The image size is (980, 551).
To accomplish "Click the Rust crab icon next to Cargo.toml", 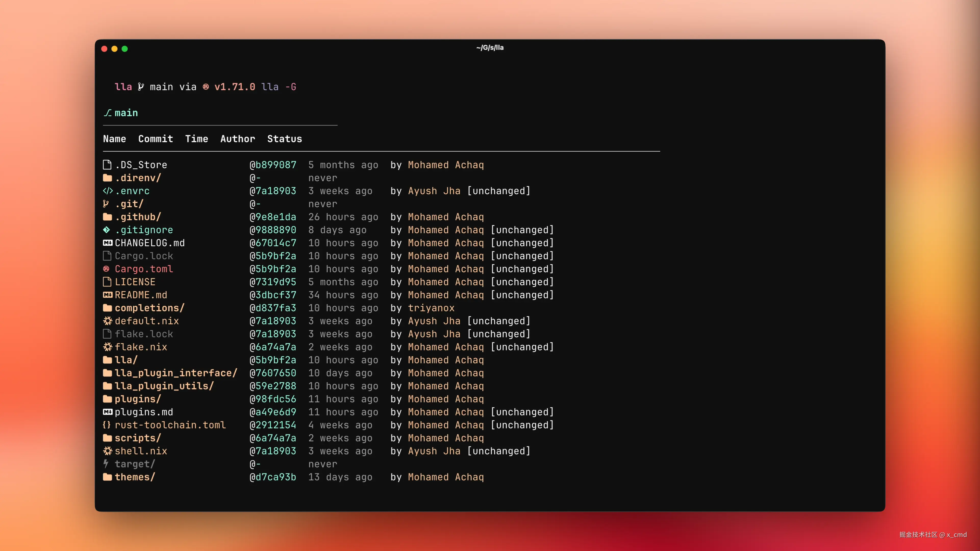I will (x=106, y=269).
